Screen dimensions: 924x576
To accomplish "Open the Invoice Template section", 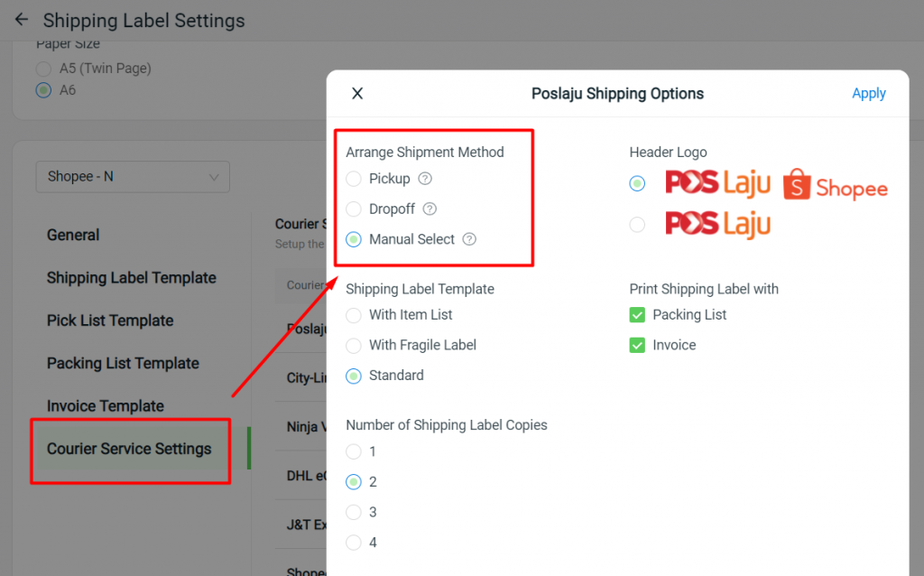I will pos(106,406).
